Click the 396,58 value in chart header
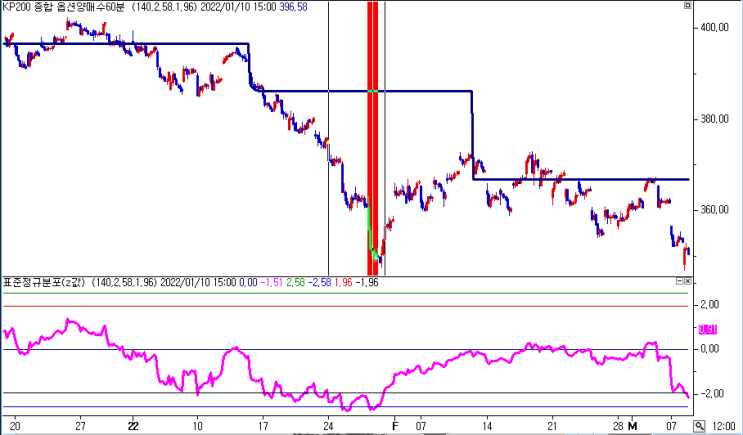 point(293,7)
